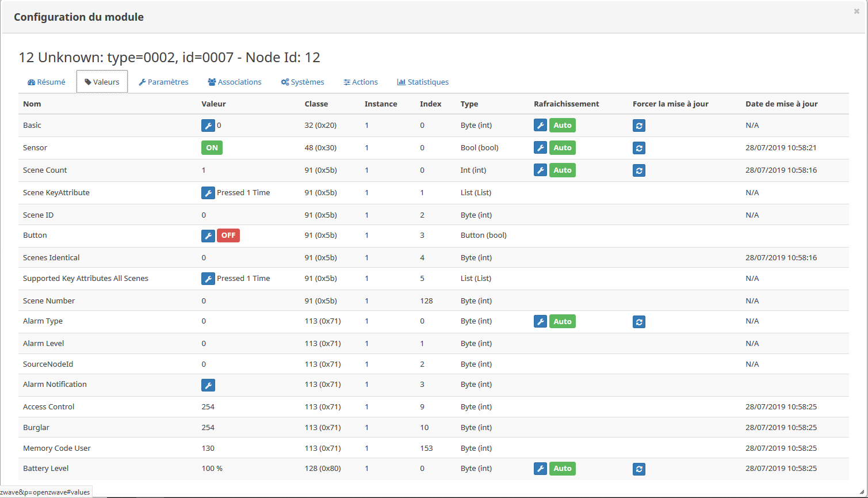Configure Alarm Type refresh wrench icon
This screenshot has width=868, height=498.
(x=541, y=322)
